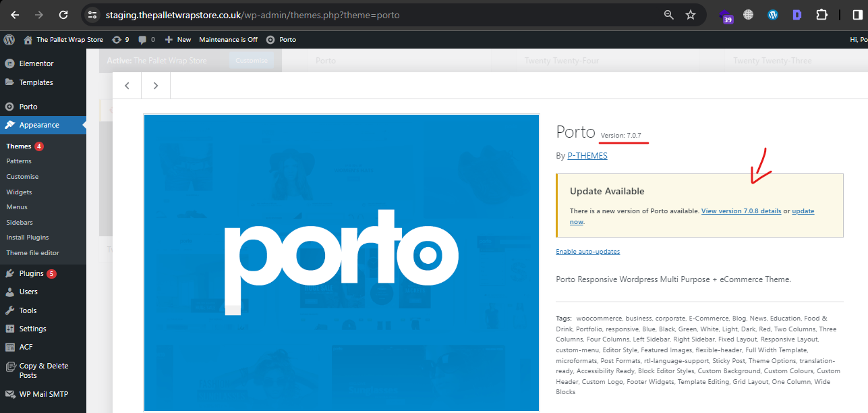Reload the page with the refresh icon
The width and height of the screenshot is (868, 413).
pos(63,14)
